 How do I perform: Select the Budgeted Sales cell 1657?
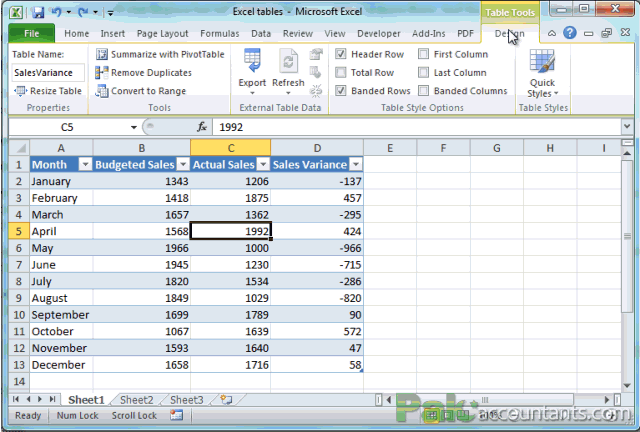142,215
